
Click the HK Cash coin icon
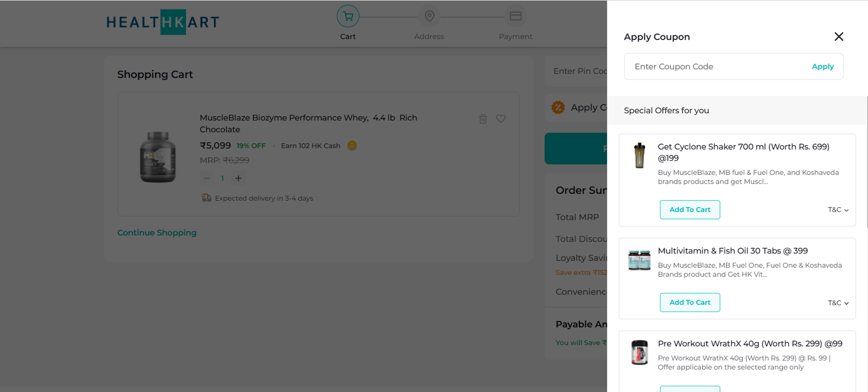tap(352, 146)
